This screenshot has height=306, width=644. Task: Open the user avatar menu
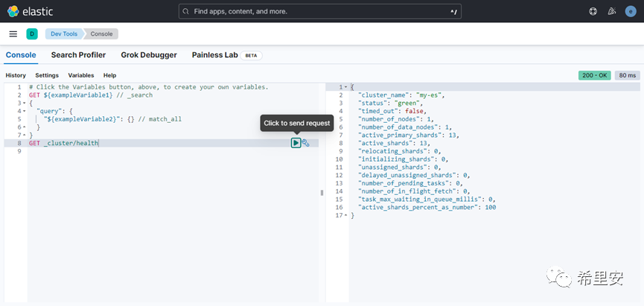tap(631, 11)
